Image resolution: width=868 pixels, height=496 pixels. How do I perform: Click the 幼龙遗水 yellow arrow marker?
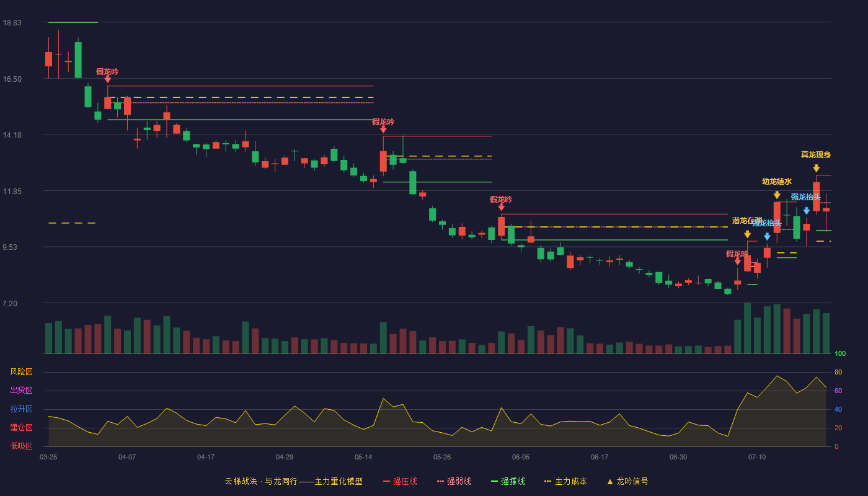pos(777,195)
